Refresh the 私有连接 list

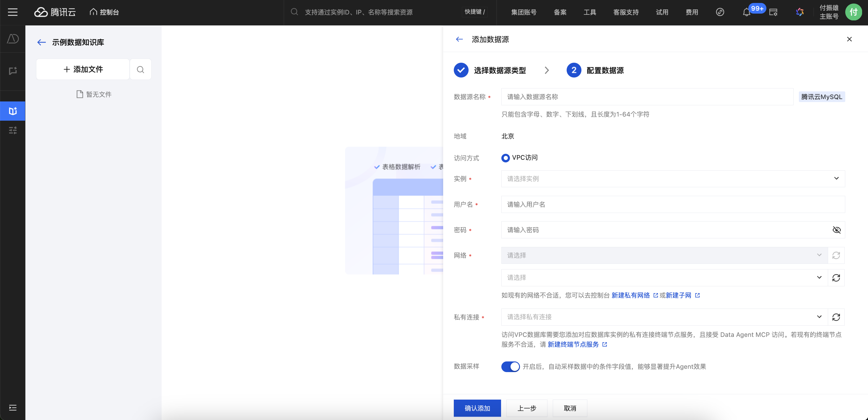click(836, 317)
